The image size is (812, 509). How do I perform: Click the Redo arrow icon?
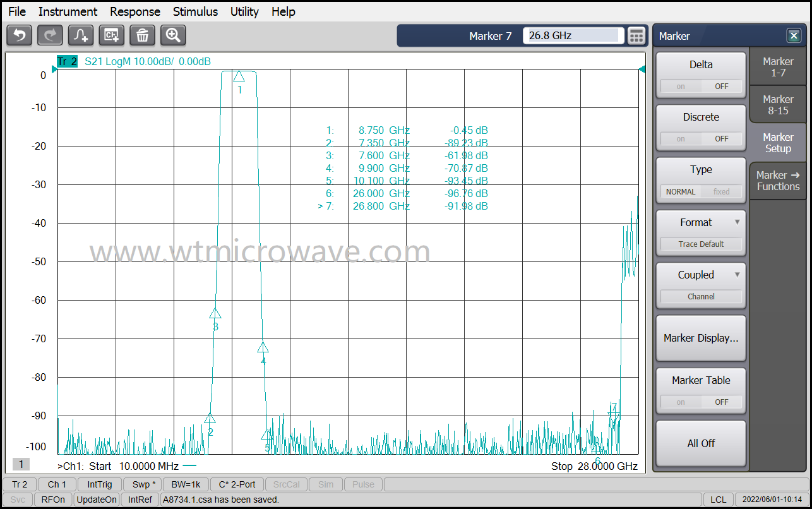[50, 35]
